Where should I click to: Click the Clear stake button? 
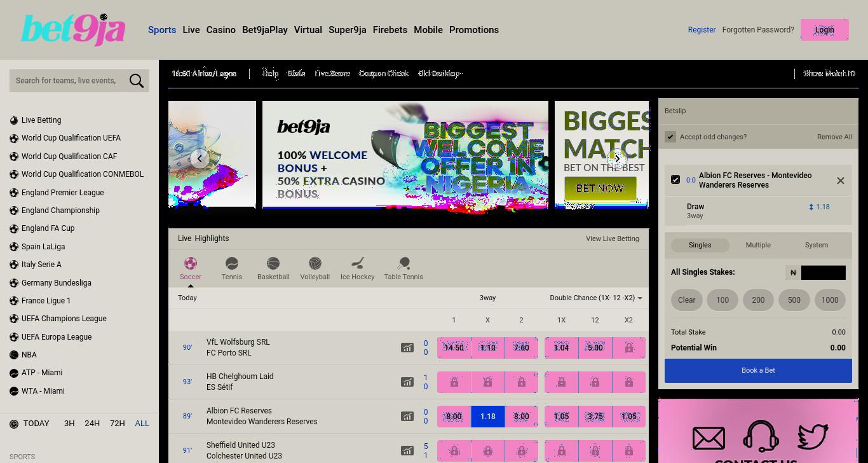(687, 300)
